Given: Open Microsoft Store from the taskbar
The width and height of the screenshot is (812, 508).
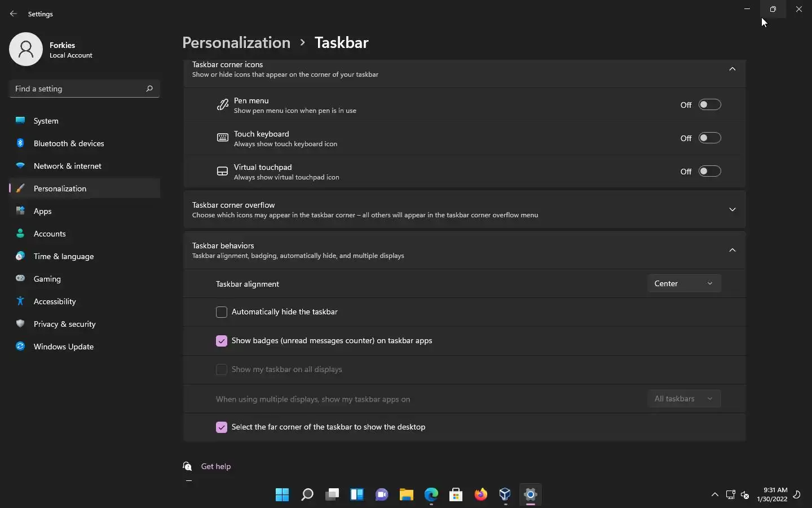Looking at the screenshot, I should (x=456, y=495).
